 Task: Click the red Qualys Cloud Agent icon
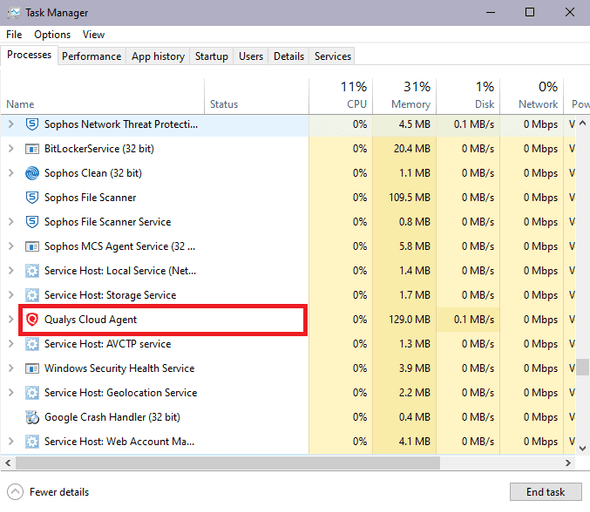click(32, 319)
